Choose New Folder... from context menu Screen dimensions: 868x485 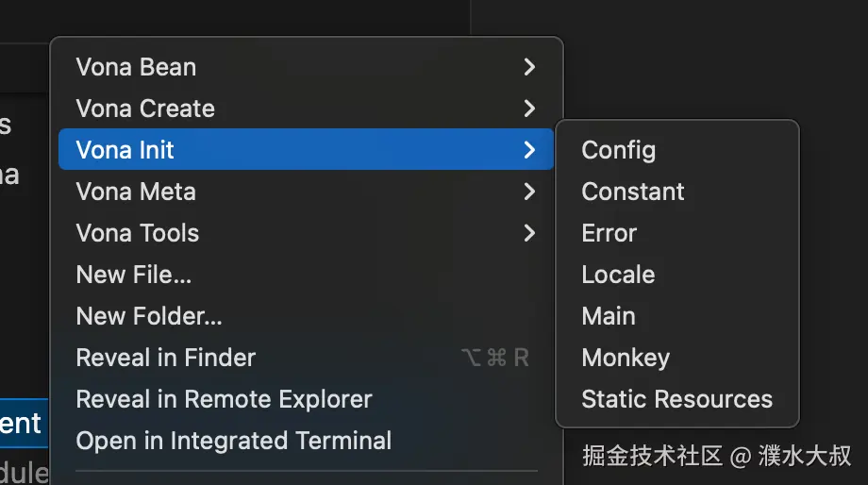[x=149, y=316]
